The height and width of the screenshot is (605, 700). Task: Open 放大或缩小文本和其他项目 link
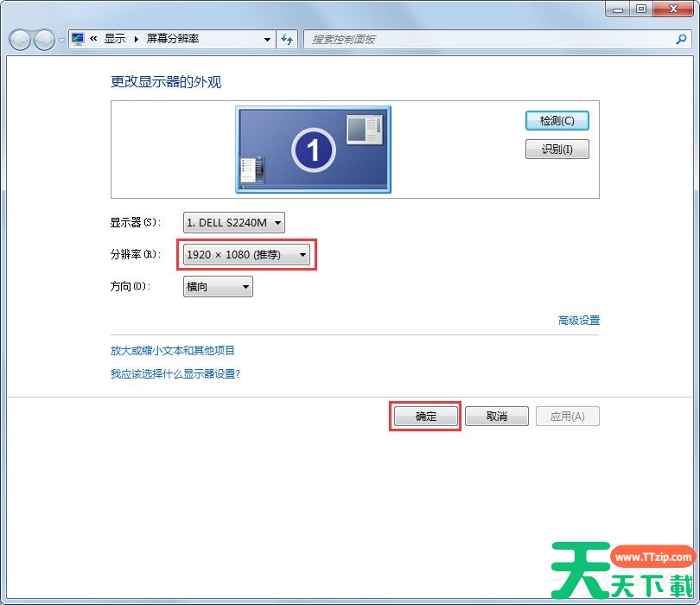point(172,351)
